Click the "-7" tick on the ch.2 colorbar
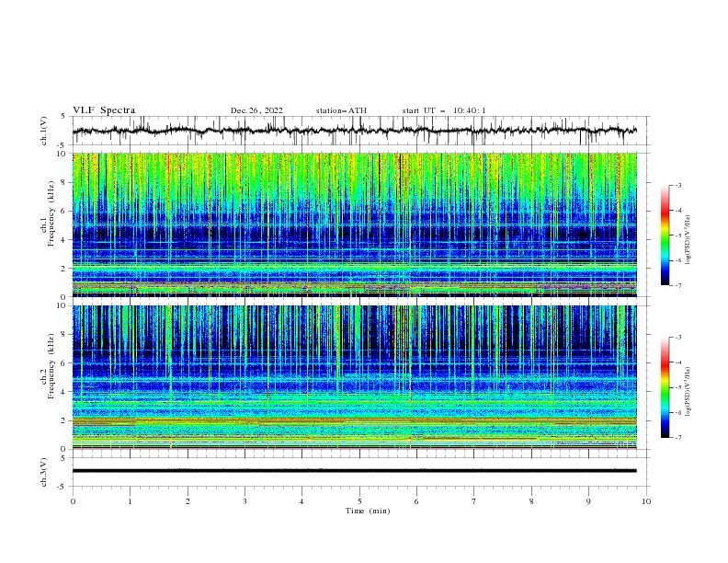728x563 pixels. (x=677, y=437)
